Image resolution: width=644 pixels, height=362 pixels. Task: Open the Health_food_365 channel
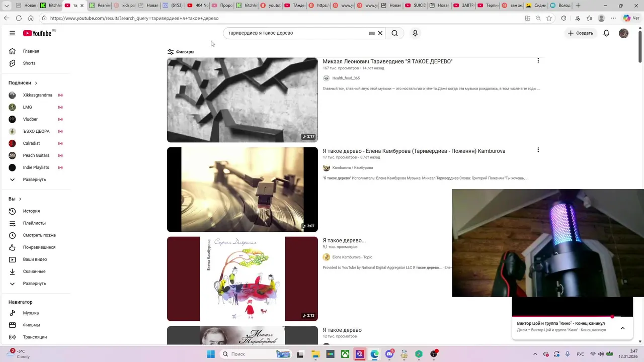[x=346, y=78]
